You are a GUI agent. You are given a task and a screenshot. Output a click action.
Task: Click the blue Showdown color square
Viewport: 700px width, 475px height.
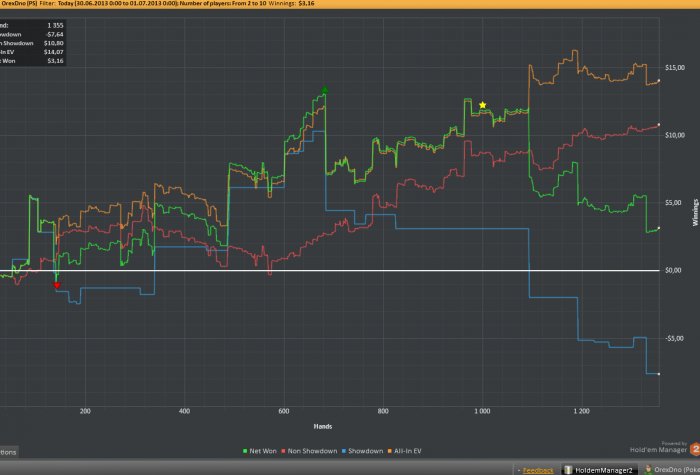coord(343,451)
